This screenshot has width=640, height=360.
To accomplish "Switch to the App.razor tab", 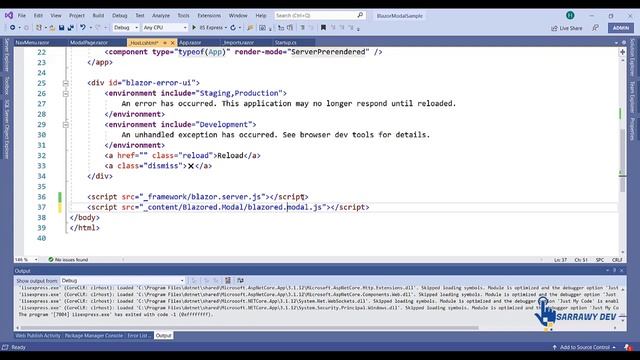I will (190, 42).
